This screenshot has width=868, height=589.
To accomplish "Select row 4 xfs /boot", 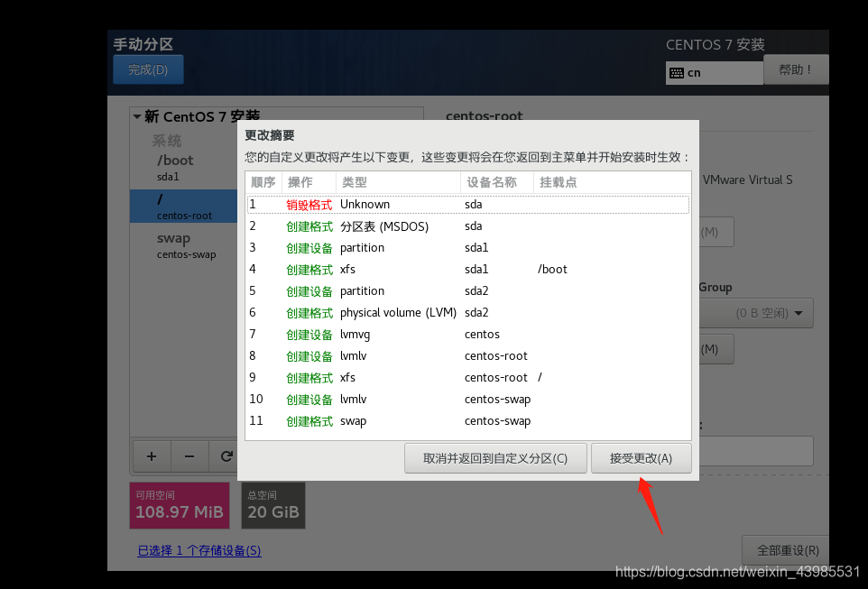I will coord(468,269).
